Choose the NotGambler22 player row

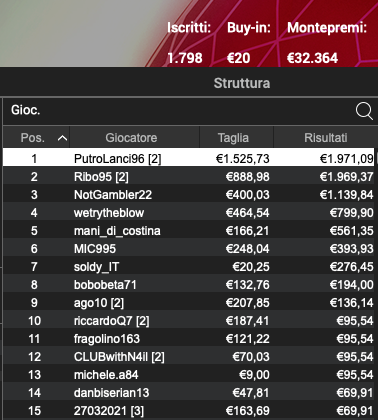[x=188, y=194]
